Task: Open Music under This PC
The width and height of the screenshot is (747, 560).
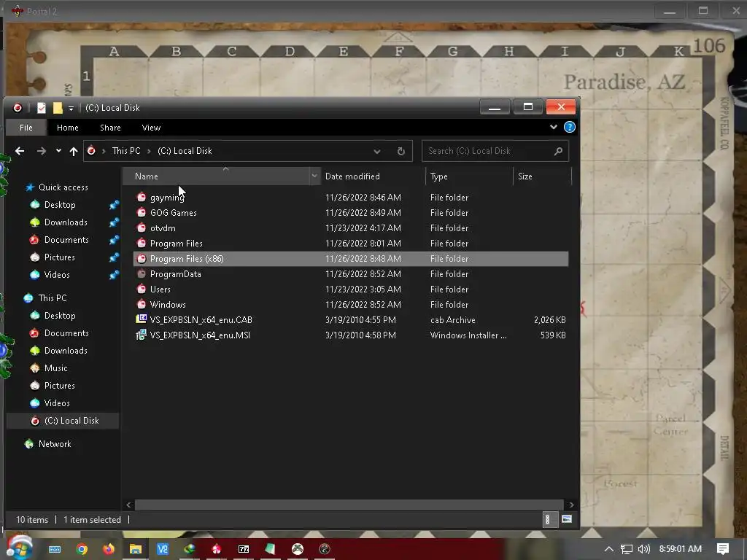Action: (x=55, y=368)
